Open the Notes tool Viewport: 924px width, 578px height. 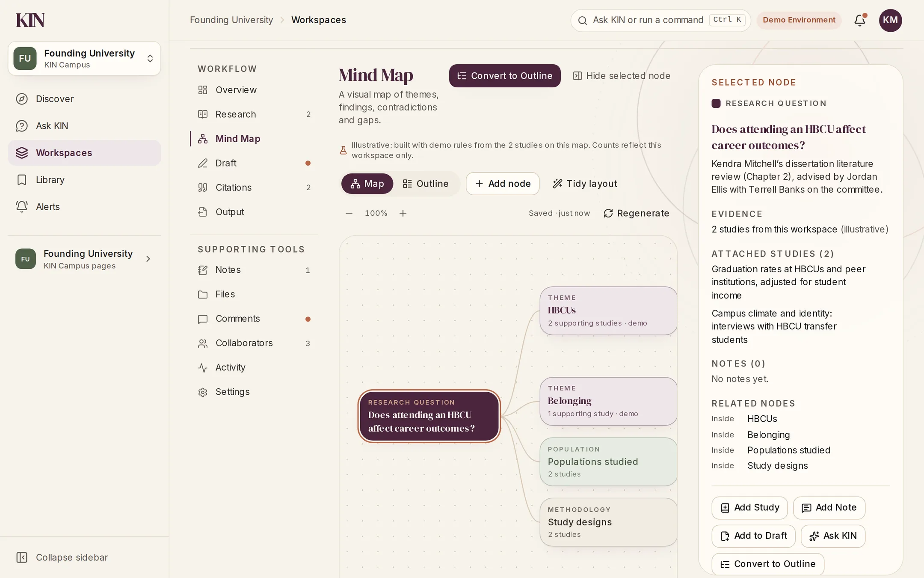point(254,270)
